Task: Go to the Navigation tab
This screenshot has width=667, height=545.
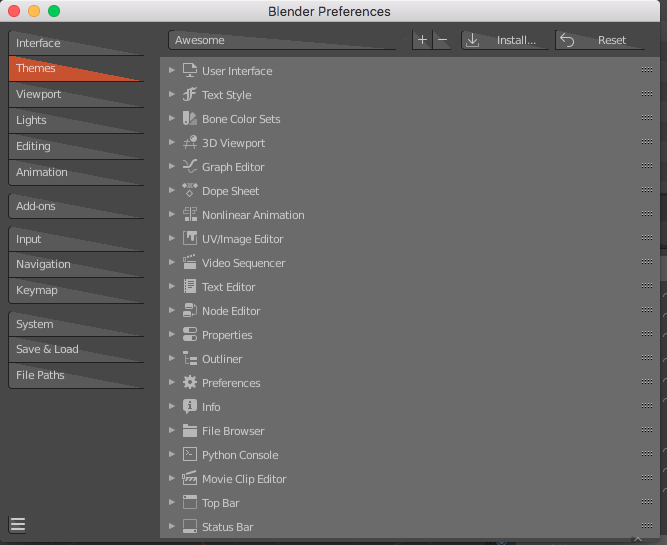Action: (76, 265)
